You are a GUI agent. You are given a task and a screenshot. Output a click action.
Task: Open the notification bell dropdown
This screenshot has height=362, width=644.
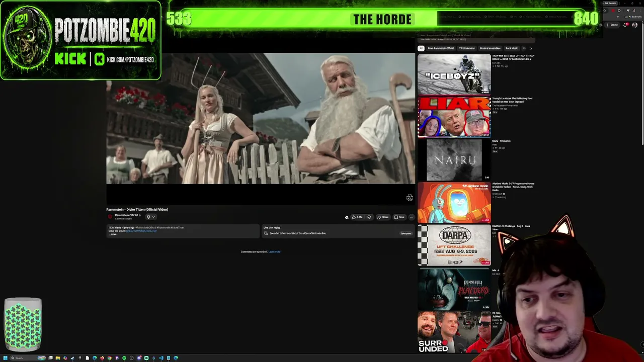(x=150, y=217)
